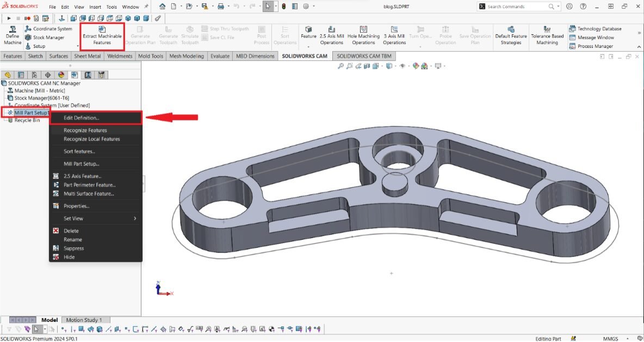644x342 pixels.
Task: Switch to the SOLIDWORKS CAM TBM tab
Action: (363, 56)
